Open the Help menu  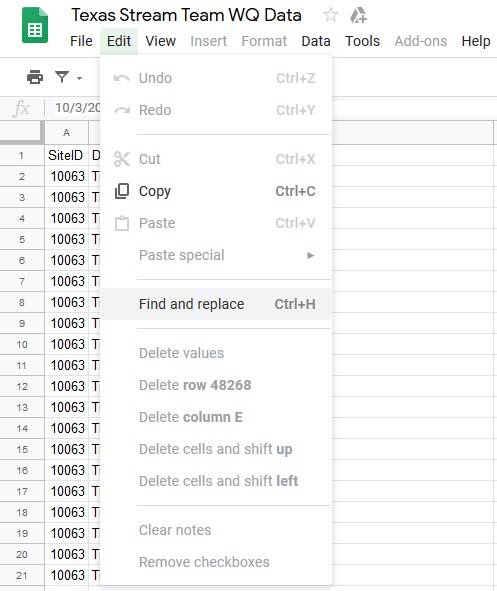476,41
